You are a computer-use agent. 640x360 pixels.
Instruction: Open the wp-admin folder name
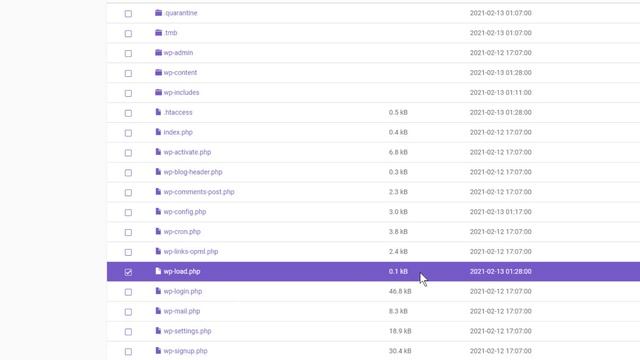click(178, 53)
